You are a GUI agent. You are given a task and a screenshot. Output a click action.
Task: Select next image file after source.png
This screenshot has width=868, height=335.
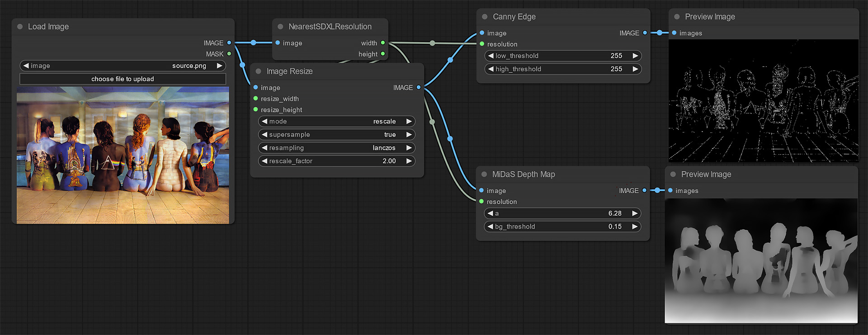(220, 66)
